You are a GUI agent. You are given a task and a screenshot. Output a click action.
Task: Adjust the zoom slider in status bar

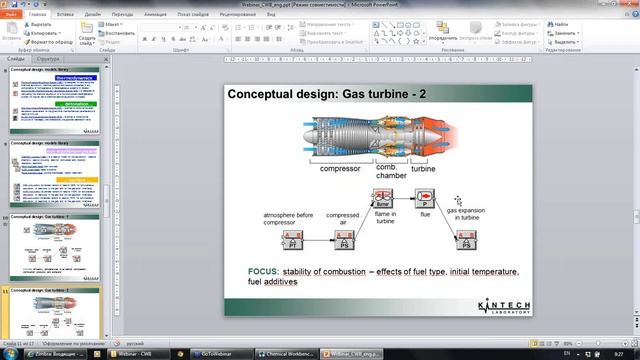tap(598, 344)
